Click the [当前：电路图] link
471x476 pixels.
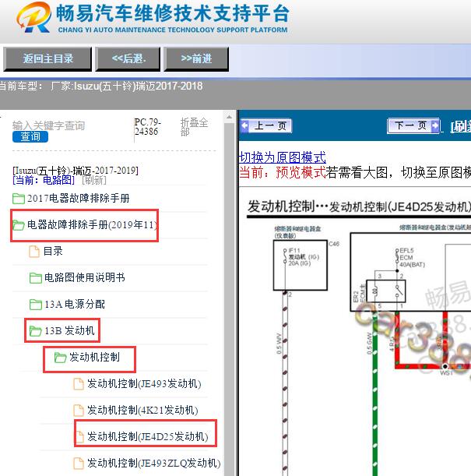tap(44, 180)
